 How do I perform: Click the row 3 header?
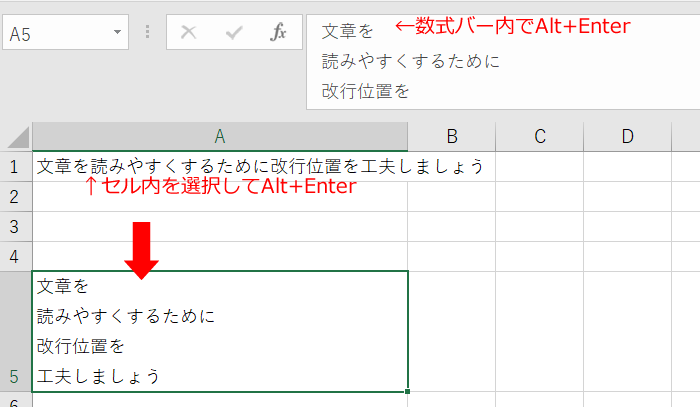(x=15, y=226)
